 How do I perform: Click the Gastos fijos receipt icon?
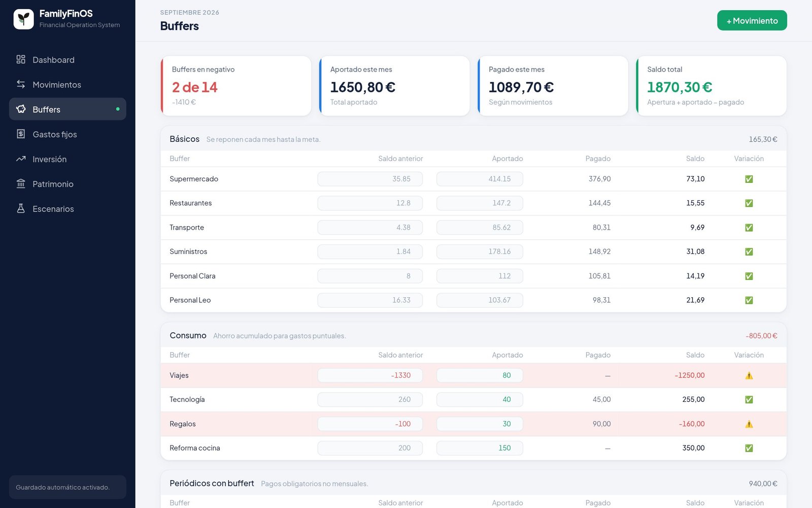[21, 134]
